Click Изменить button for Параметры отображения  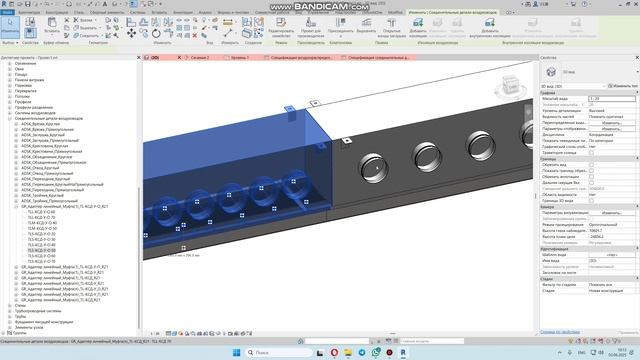click(611, 129)
